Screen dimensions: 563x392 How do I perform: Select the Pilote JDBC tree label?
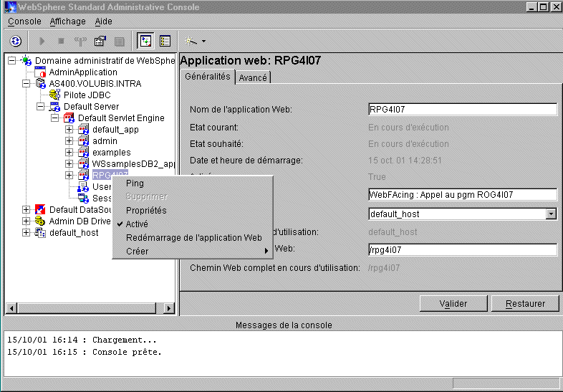87,95
